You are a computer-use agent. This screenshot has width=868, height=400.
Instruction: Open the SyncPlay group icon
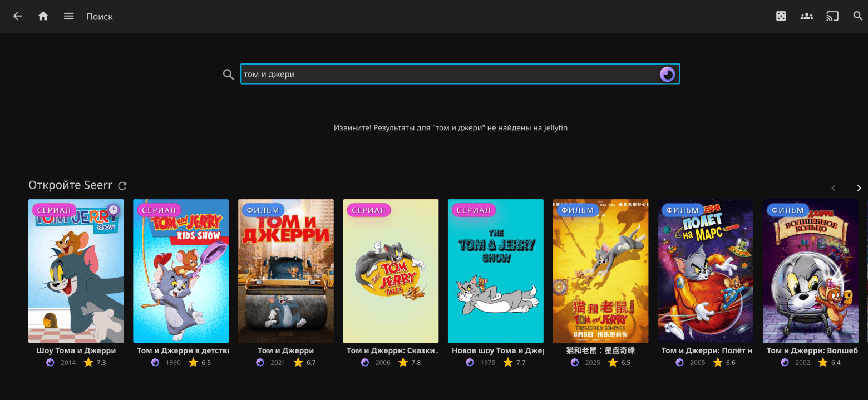[x=807, y=16]
